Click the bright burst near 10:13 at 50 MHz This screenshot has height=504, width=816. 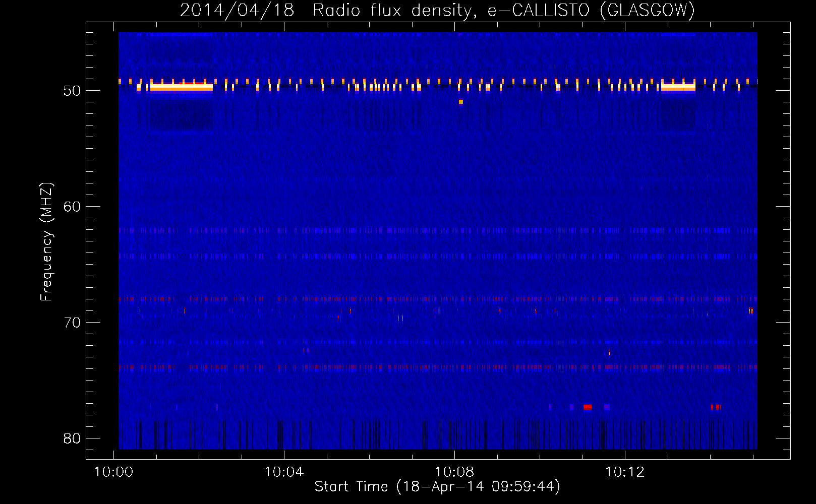[678, 87]
